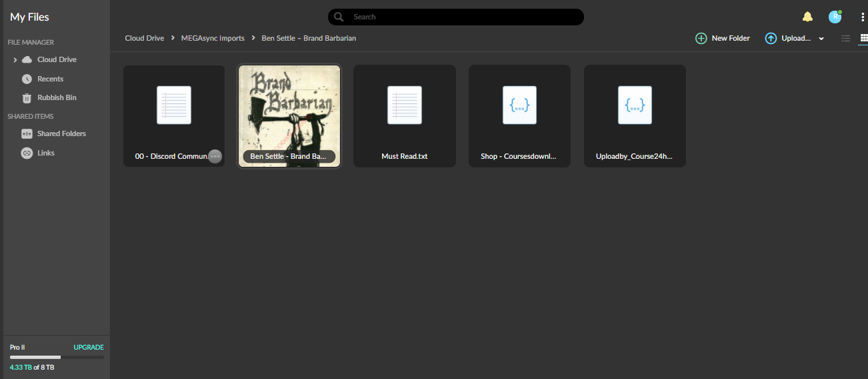Open the vertical three-dot main menu
868x379 pixels.
(x=862, y=17)
